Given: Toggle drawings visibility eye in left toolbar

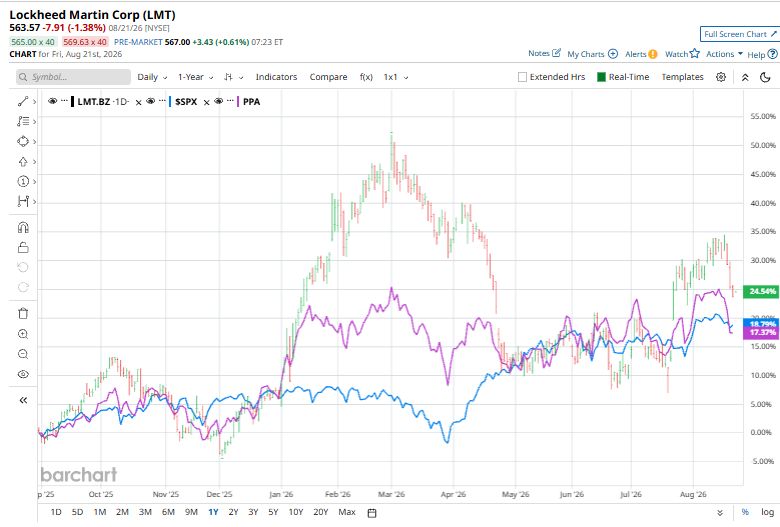Looking at the screenshot, I should tap(23, 374).
